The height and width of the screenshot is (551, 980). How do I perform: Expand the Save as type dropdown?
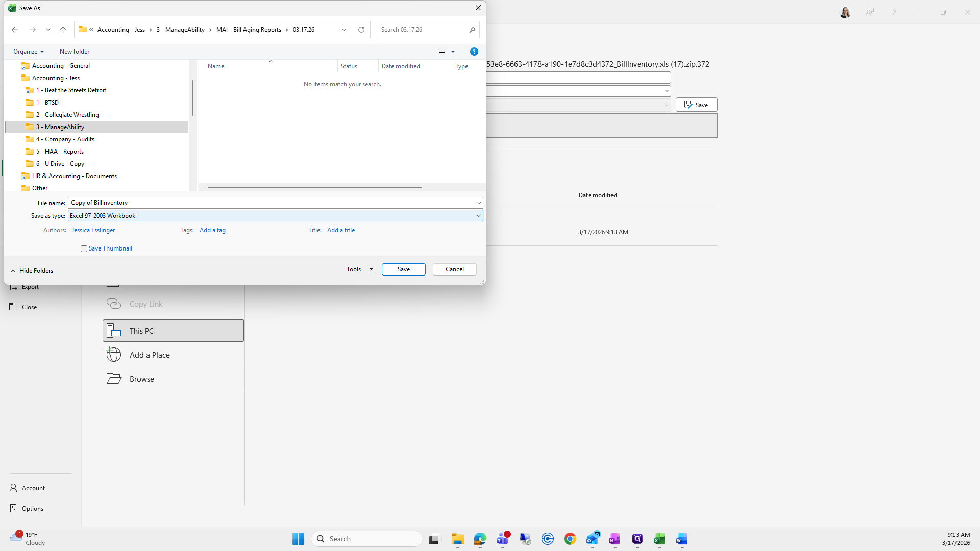click(x=478, y=216)
